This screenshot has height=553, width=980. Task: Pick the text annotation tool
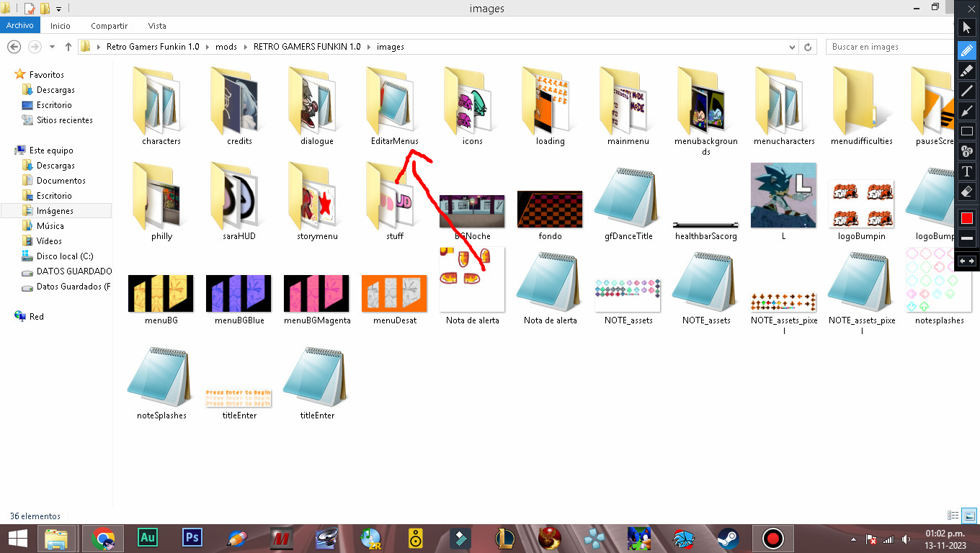(x=967, y=171)
